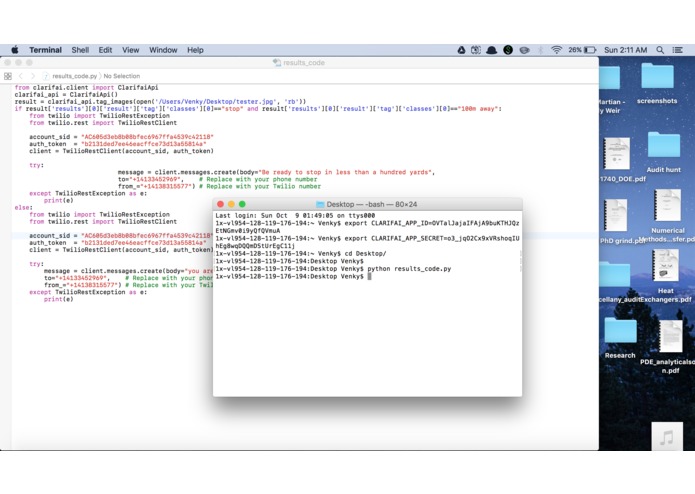The image size is (695, 494).
Task: Open the Window menu
Action: tap(163, 50)
